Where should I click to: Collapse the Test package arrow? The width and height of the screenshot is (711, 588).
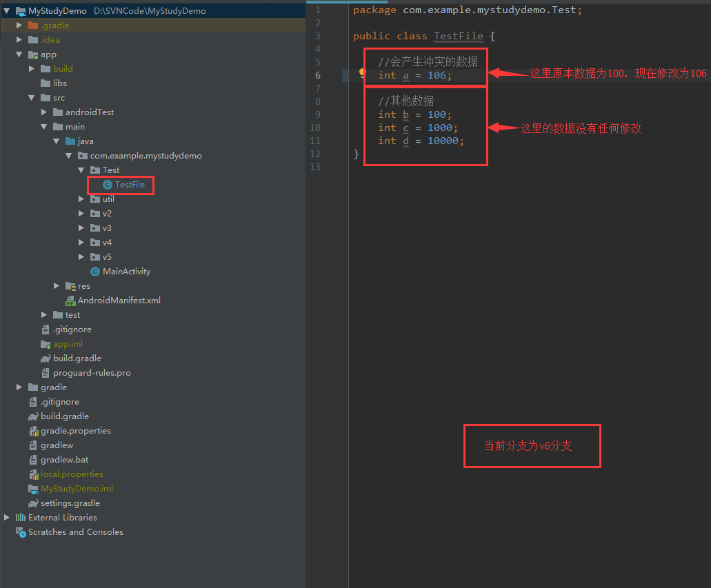pos(81,170)
